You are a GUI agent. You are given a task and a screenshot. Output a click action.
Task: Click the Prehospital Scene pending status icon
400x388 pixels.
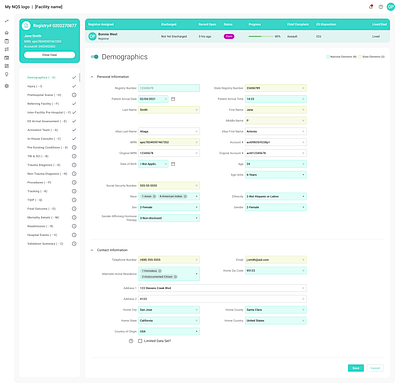(x=74, y=95)
